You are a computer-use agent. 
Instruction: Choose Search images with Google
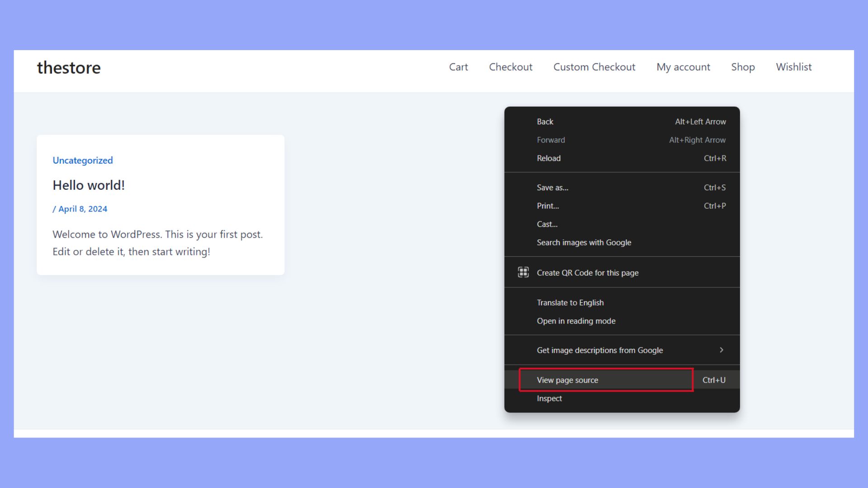click(x=584, y=243)
